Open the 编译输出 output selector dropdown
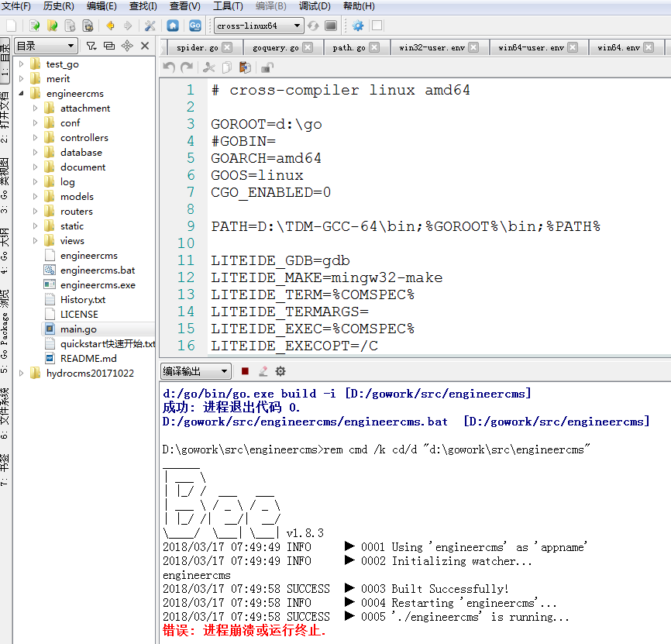Viewport: 671px width, 644px height. point(198,371)
